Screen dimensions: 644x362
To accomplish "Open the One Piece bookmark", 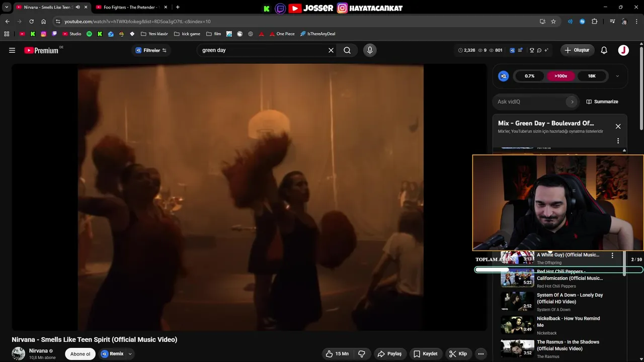I will point(282,34).
